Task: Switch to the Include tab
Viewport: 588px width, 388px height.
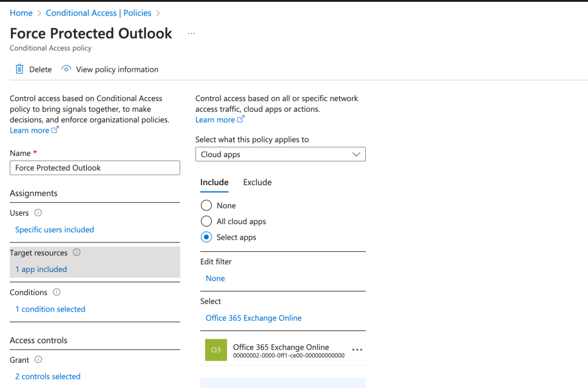Action: click(214, 182)
